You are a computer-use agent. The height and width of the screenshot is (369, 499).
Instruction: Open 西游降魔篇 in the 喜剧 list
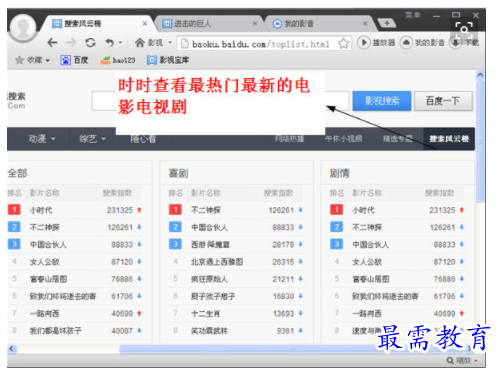pyautogui.click(x=210, y=245)
